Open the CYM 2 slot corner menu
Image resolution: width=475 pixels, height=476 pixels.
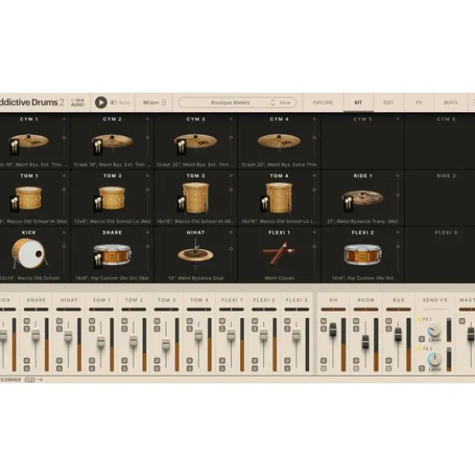pos(147,119)
